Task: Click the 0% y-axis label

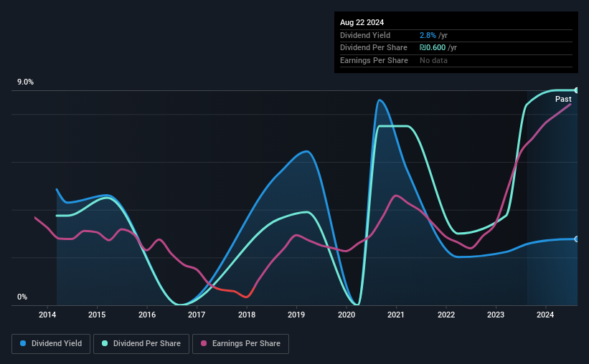Action: tap(22, 297)
